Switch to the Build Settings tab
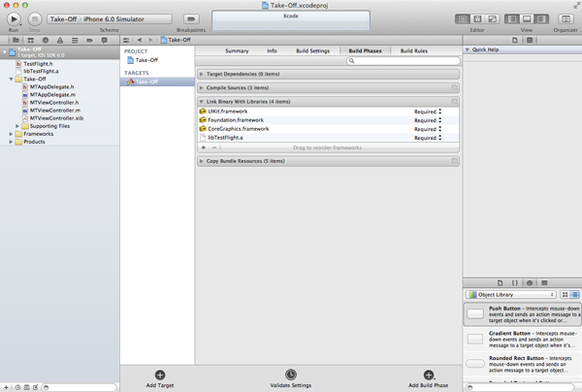This screenshot has width=582, height=392. (x=313, y=50)
